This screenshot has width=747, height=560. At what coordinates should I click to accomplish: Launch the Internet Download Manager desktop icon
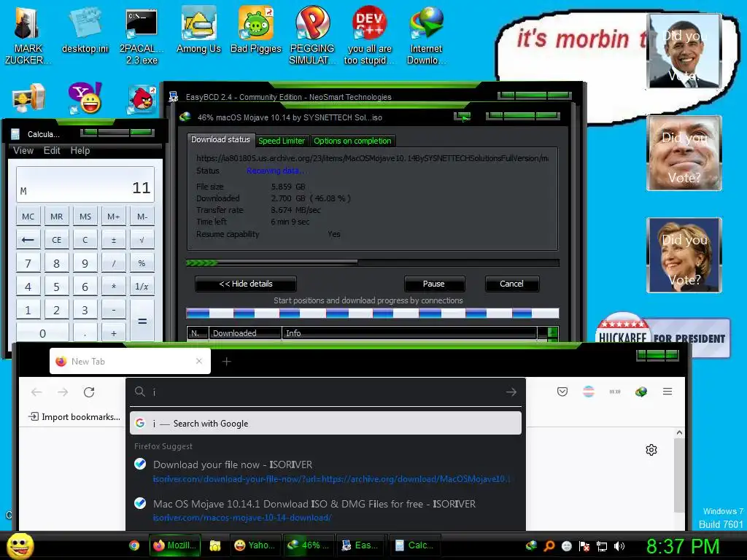pyautogui.click(x=426, y=36)
